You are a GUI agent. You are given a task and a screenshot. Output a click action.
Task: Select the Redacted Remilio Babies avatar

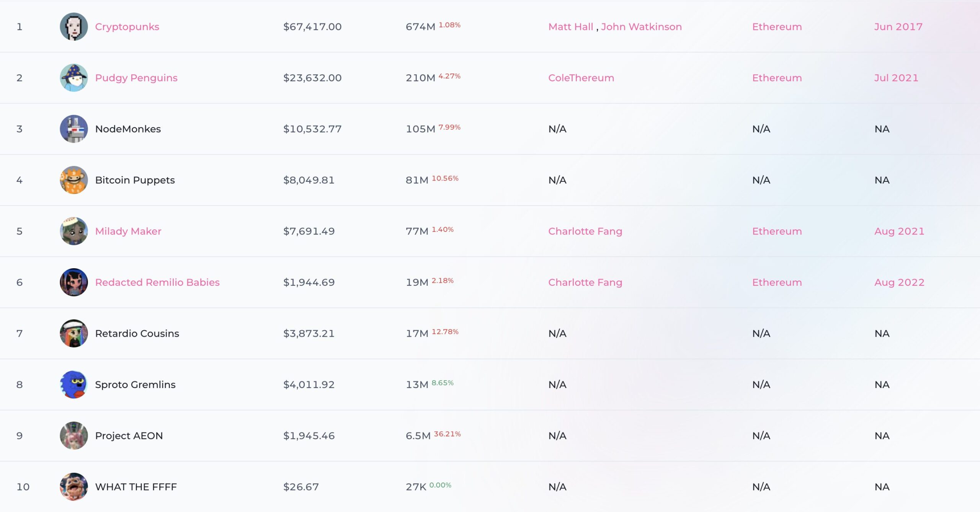coord(74,282)
